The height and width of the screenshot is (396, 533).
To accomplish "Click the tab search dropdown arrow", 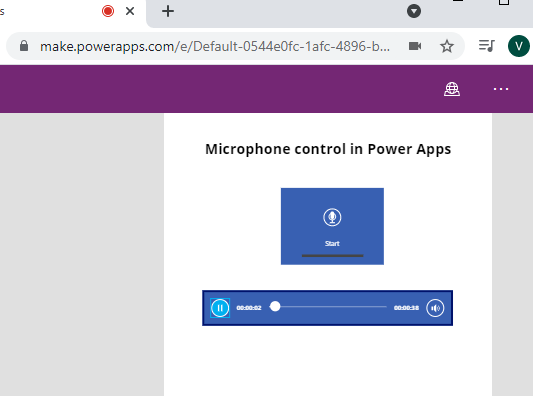I will [x=414, y=11].
